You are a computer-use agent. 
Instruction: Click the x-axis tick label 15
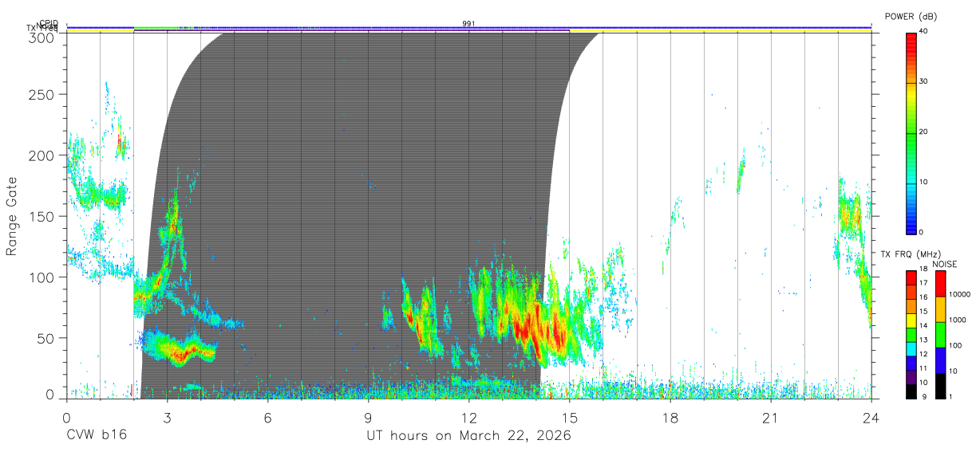570,418
